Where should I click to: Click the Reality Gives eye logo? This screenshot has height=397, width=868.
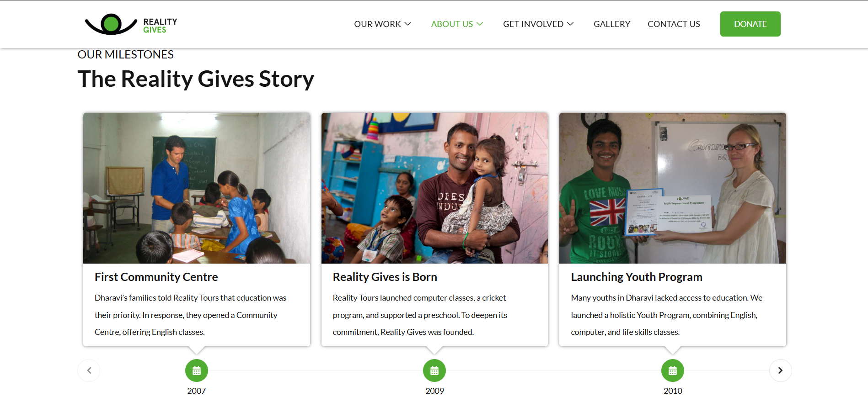pyautogui.click(x=111, y=24)
